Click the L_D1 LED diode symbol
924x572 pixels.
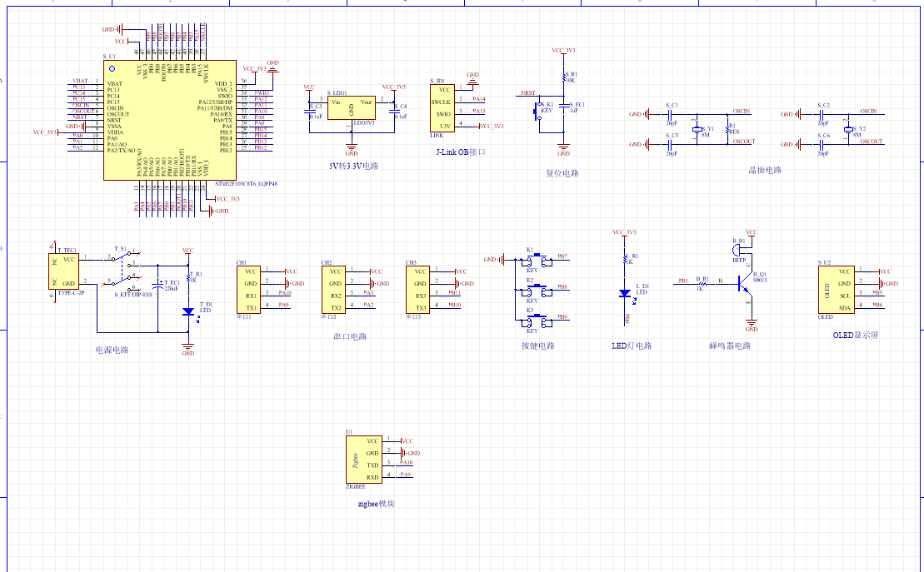(624, 293)
